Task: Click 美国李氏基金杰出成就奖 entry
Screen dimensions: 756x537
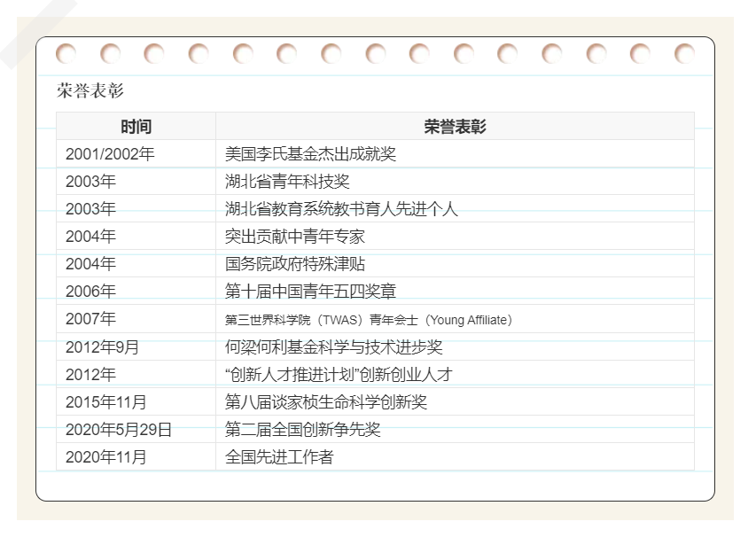Action: click(310, 154)
